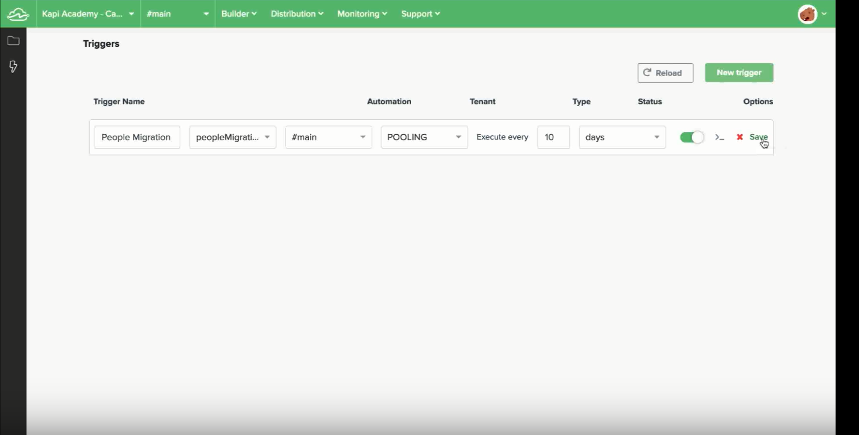The width and height of the screenshot is (859, 435).
Task: Edit the People Migration name field
Action: tap(137, 137)
